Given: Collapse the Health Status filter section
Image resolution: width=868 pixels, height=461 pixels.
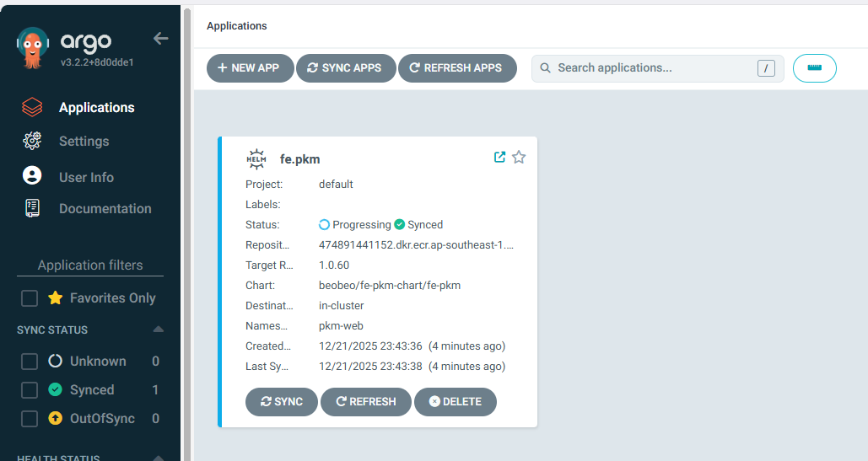Looking at the screenshot, I should click(158, 457).
